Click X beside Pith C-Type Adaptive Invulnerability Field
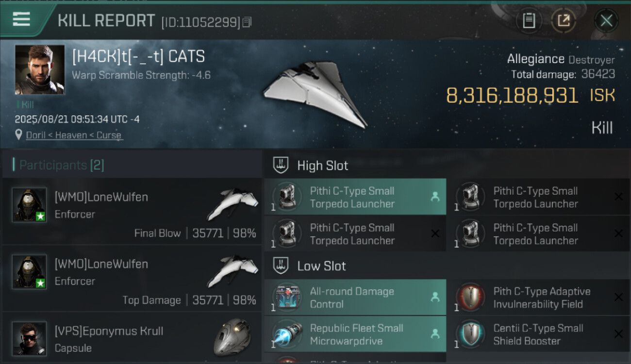This screenshot has width=631, height=364. [618, 298]
